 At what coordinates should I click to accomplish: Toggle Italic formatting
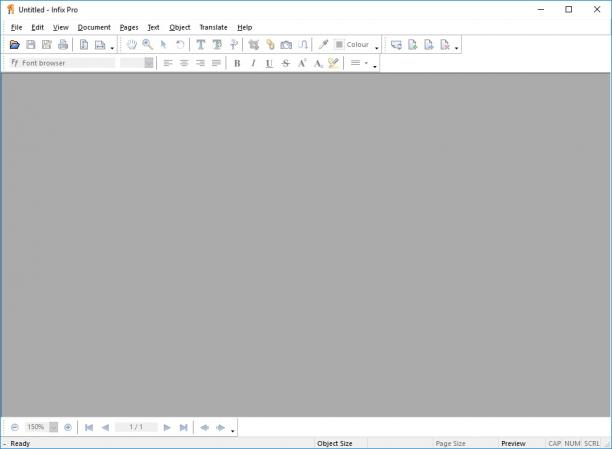(x=253, y=63)
